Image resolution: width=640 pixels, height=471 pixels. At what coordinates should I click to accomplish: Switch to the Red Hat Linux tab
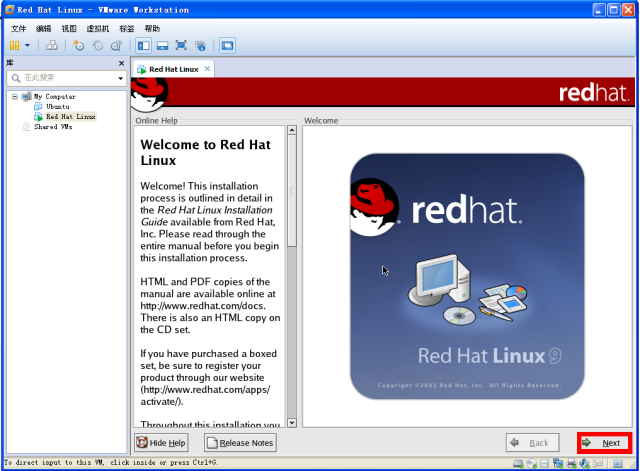click(173, 69)
